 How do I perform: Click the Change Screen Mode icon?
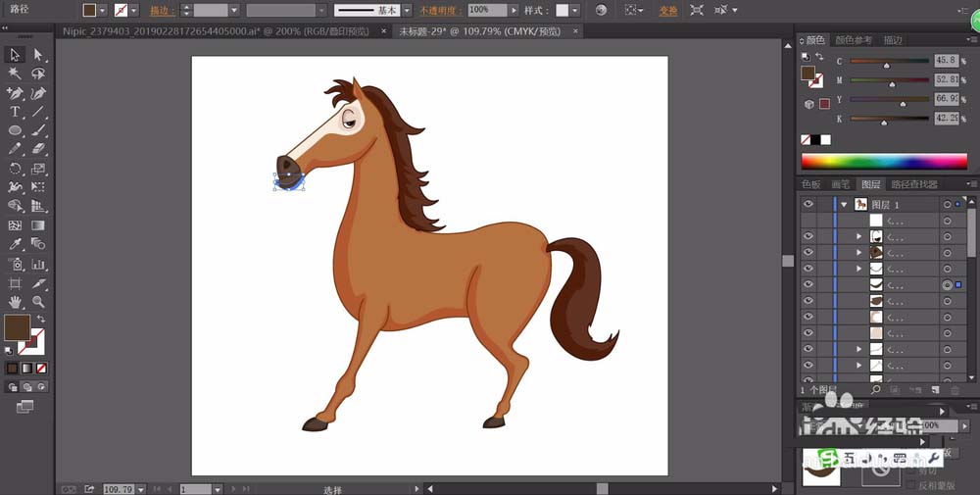[x=25, y=407]
